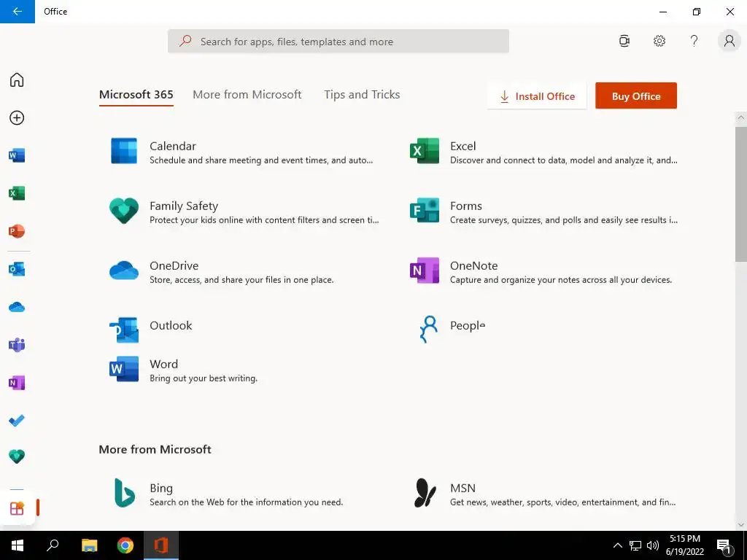
Task: Click the 'More from Microsoft' section heading
Action: [155, 449]
